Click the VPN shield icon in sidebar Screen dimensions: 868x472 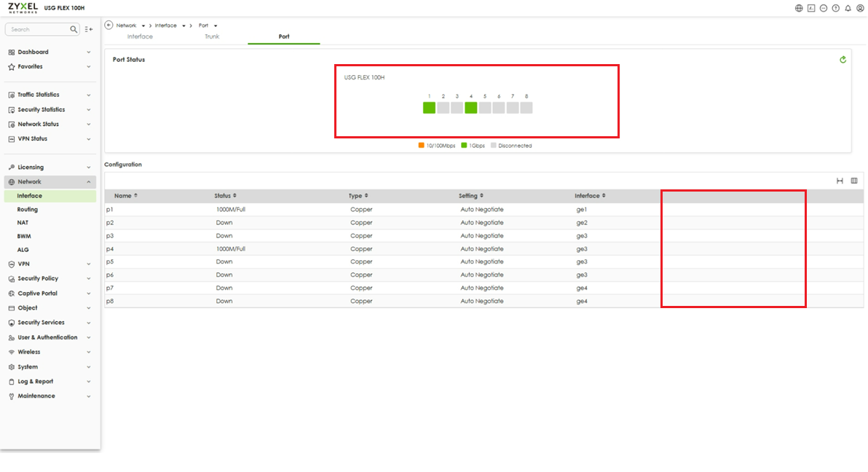(12, 264)
